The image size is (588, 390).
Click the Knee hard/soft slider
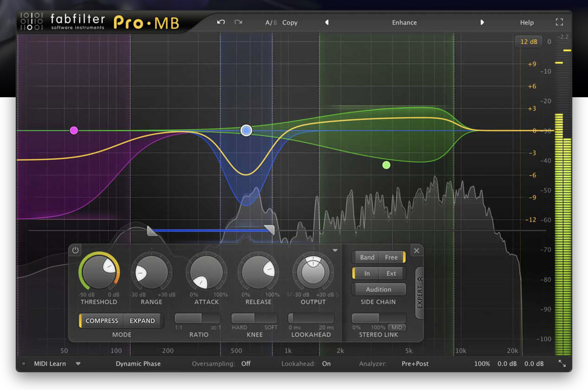pos(254,318)
